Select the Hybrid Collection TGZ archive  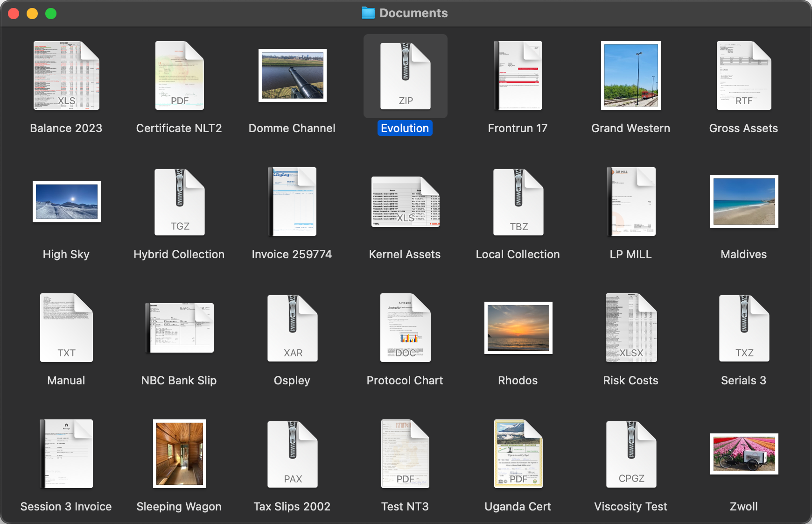point(179,202)
